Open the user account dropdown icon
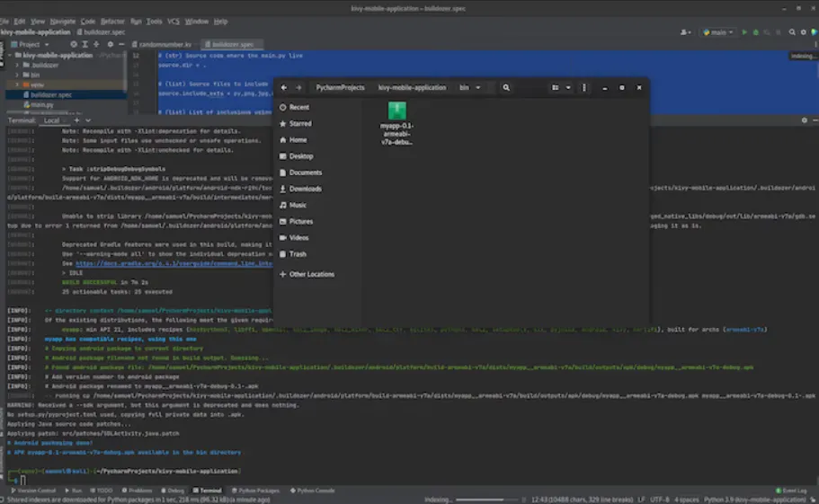This screenshot has height=504, width=819. coord(685,32)
